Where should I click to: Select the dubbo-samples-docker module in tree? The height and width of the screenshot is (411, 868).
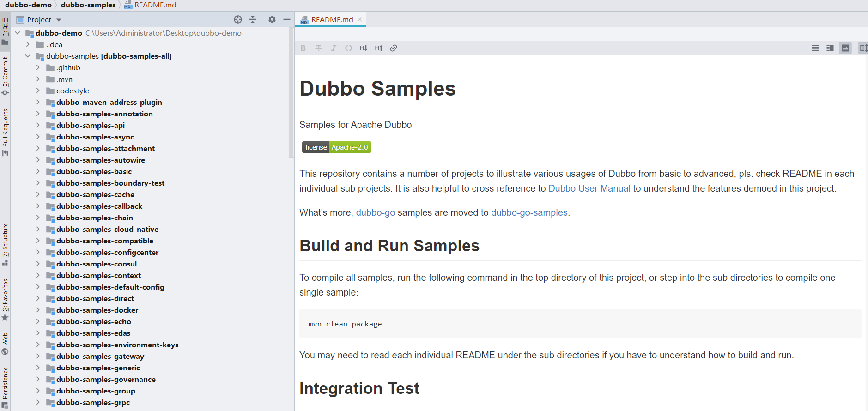coord(97,310)
